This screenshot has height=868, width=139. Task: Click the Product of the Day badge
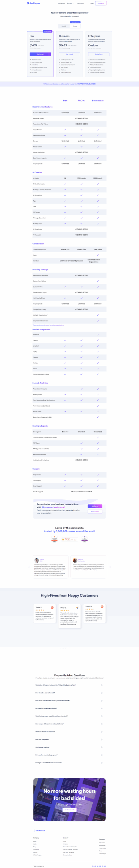(69, 539)
